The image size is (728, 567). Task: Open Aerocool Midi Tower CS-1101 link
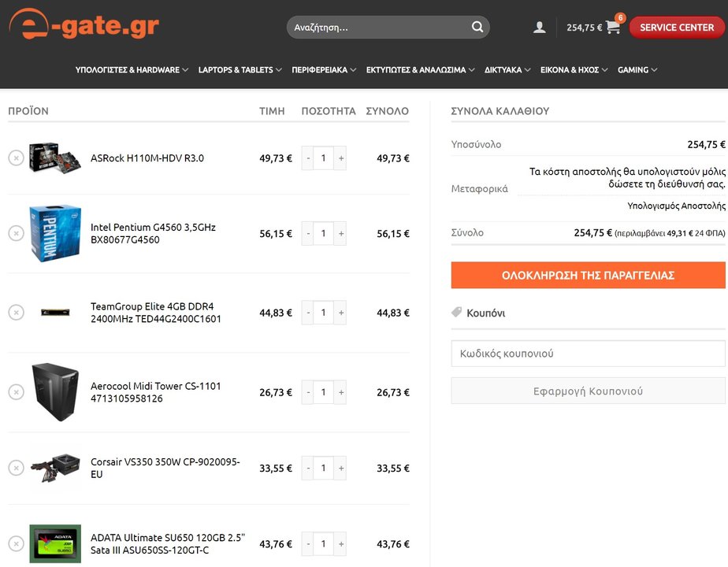click(156, 392)
